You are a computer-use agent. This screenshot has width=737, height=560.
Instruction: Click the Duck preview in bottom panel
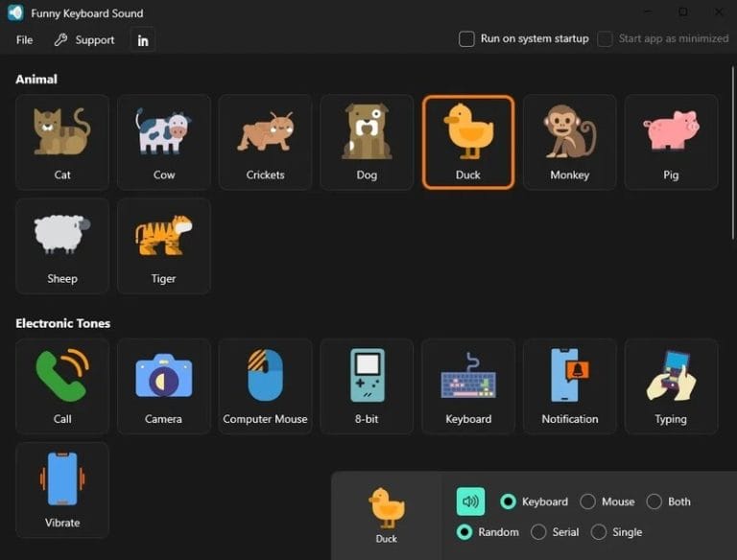[387, 513]
